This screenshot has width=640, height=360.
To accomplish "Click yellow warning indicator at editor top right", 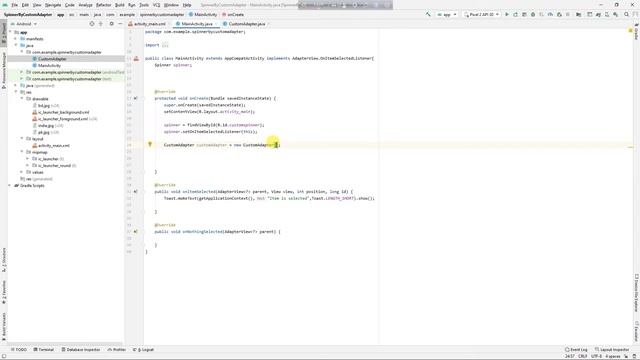I will (631, 31).
